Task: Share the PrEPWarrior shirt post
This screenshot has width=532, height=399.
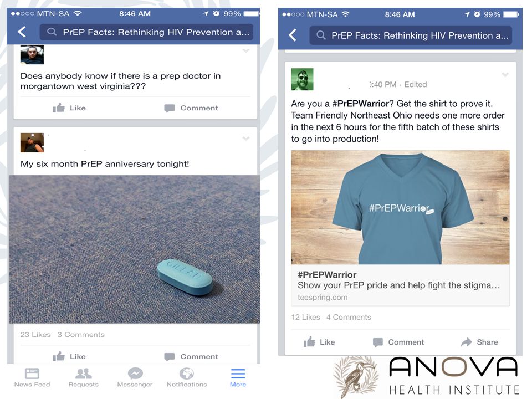Action: point(479,342)
